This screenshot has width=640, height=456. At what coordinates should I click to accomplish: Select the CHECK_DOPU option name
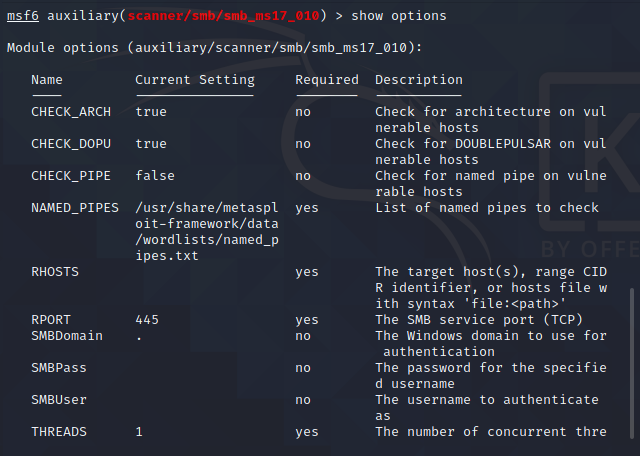(71, 144)
